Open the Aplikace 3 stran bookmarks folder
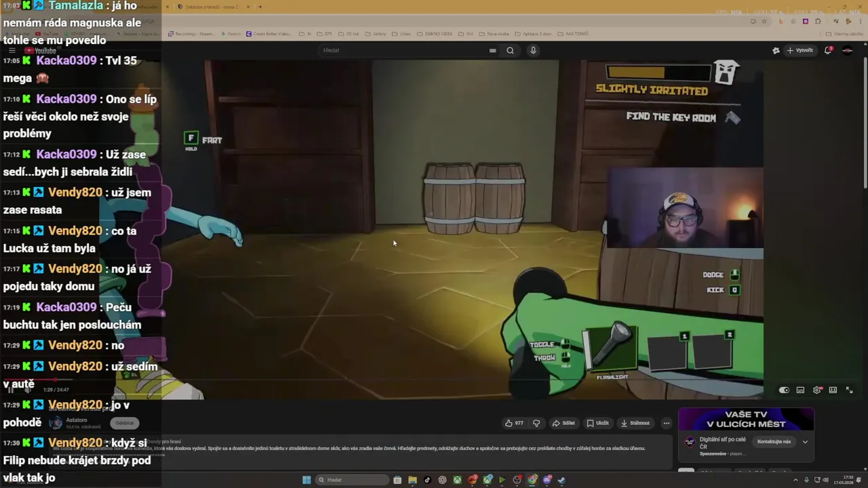This screenshot has width=868, height=488. point(533,34)
